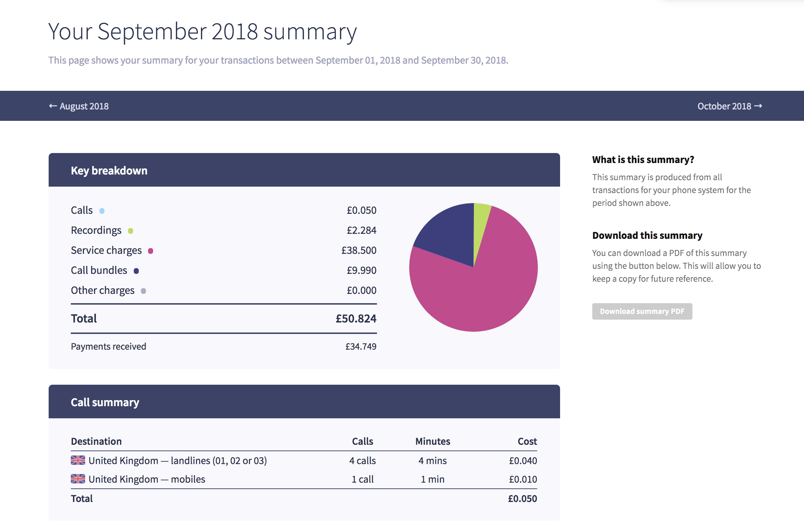Click United Kingdom — mobiles destination
Viewport: 804px width, 532px height.
coord(147,479)
